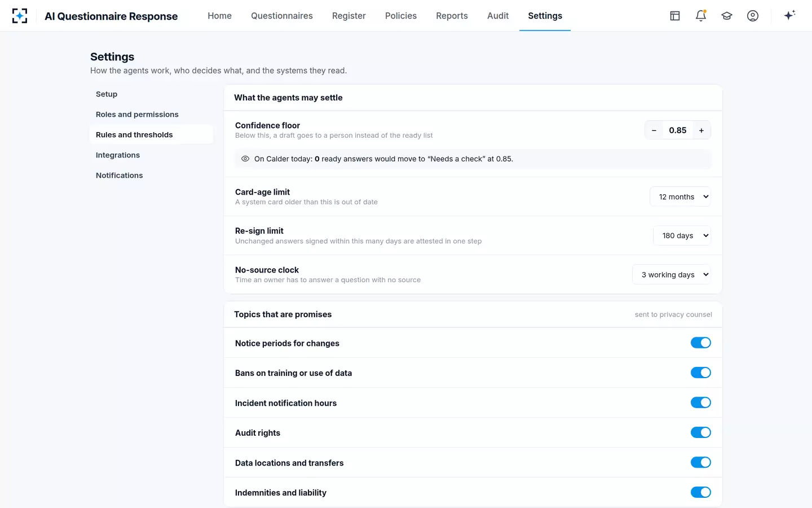Open the Questionnaires tab
Viewport: 812px width, 508px height.
[282, 16]
